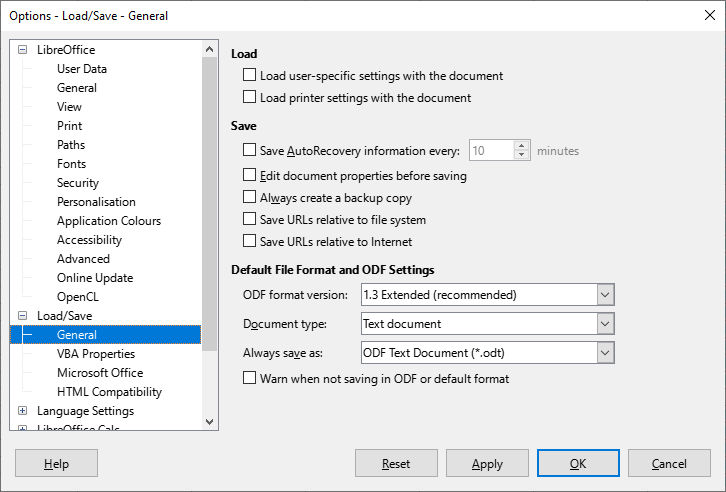
Task: Click the tree scrollbar down arrow
Action: [x=209, y=422]
